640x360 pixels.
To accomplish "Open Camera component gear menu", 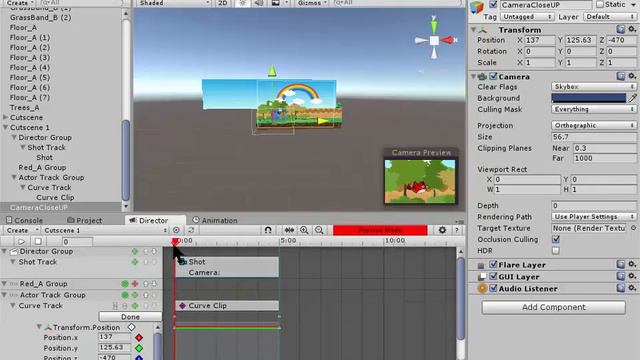I will point(632,76).
